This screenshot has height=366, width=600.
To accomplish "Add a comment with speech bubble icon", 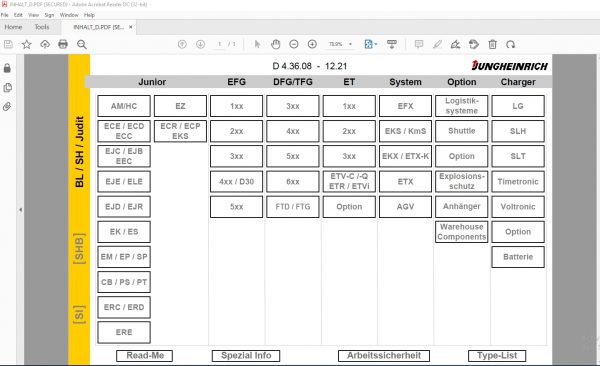I will (419, 44).
